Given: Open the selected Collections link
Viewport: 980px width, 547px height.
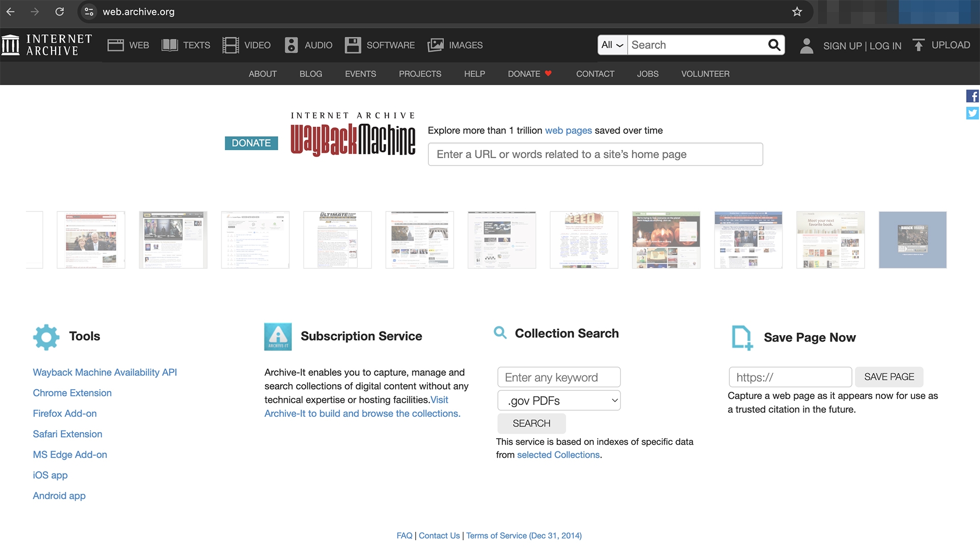Looking at the screenshot, I should (x=558, y=455).
